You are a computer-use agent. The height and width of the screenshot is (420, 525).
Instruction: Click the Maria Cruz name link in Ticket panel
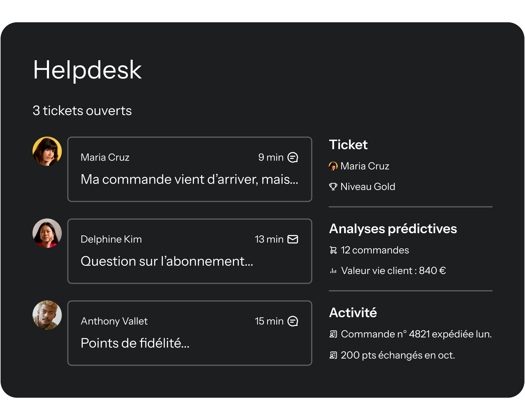tap(365, 166)
